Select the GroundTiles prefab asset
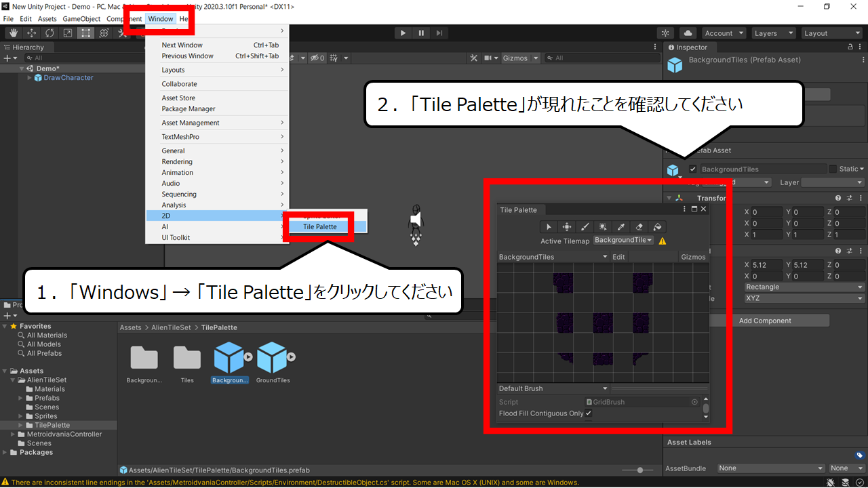The width and height of the screenshot is (868, 488). [x=273, y=363]
